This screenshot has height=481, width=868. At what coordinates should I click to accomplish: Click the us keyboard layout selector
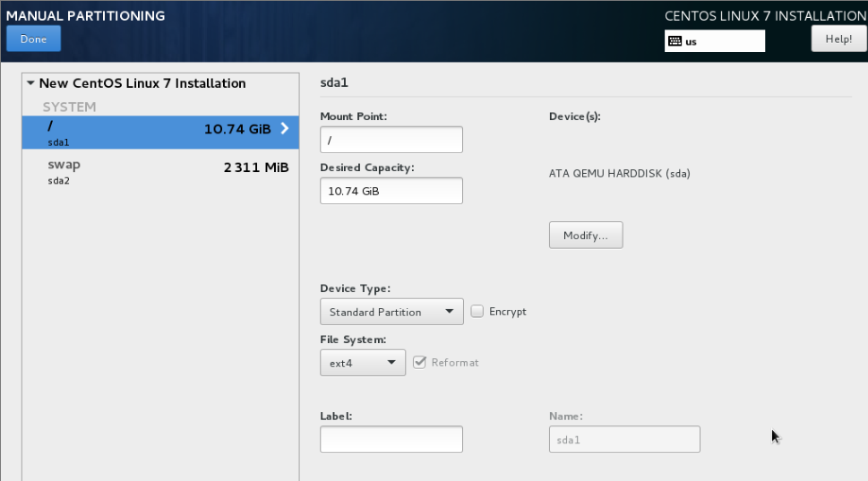point(715,41)
